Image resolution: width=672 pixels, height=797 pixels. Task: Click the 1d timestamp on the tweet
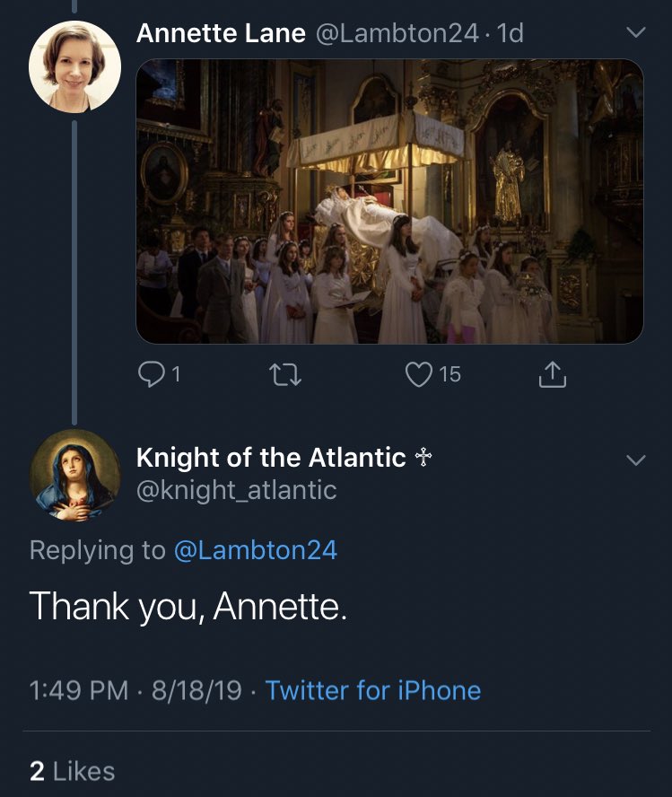[x=511, y=34]
